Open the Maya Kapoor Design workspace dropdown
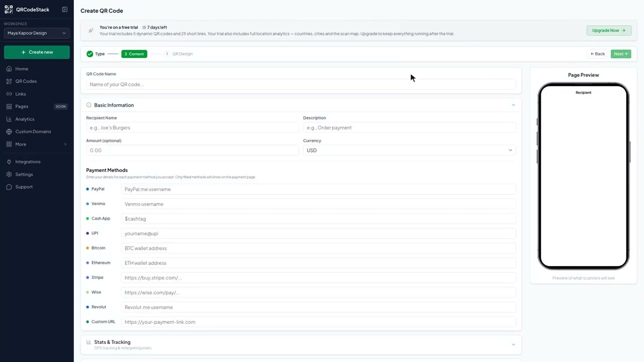Image resolution: width=644 pixels, height=362 pixels. tap(37, 33)
